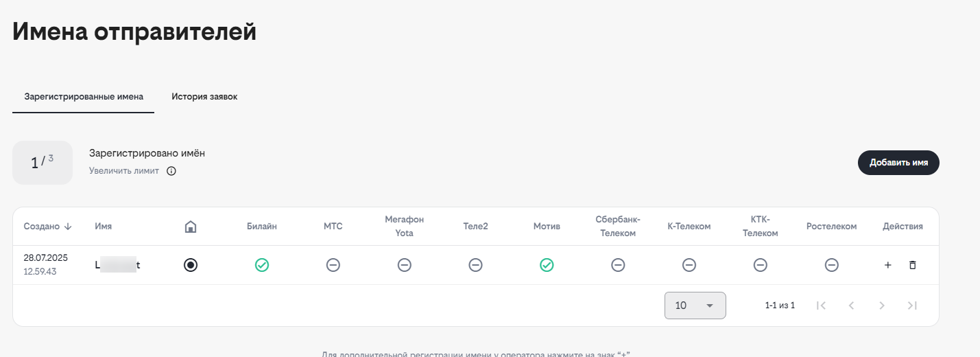980x357 pixels.
Task: Open the Зарегистрированные имена tab
Action: [x=84, y=97]
